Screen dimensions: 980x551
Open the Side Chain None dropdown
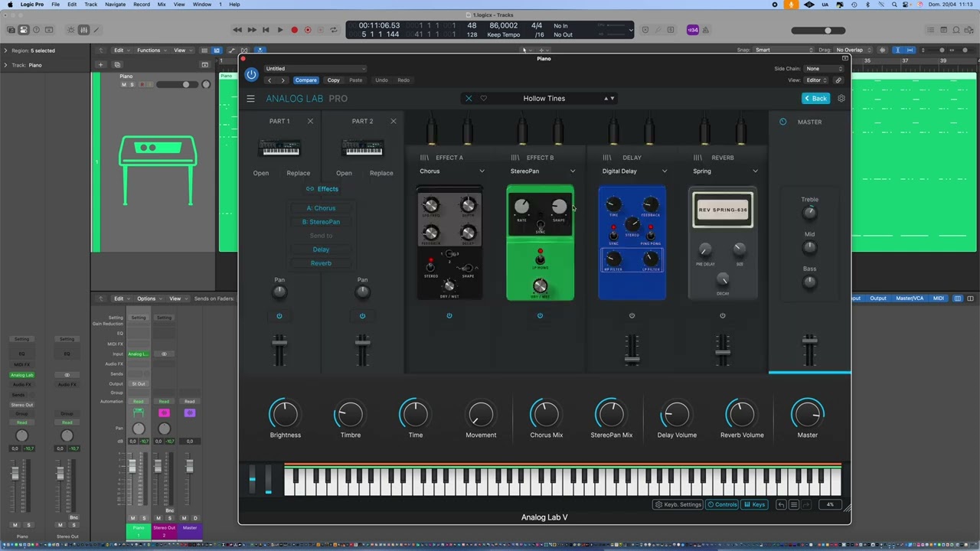823,69
